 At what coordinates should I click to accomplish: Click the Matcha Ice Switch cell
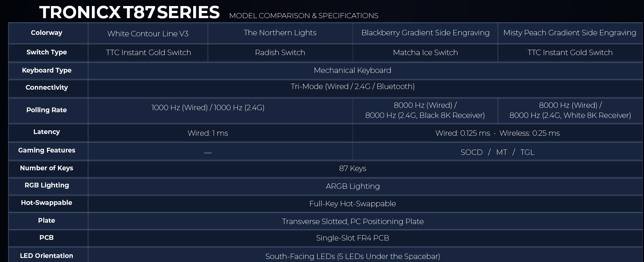tap(425, 53)
